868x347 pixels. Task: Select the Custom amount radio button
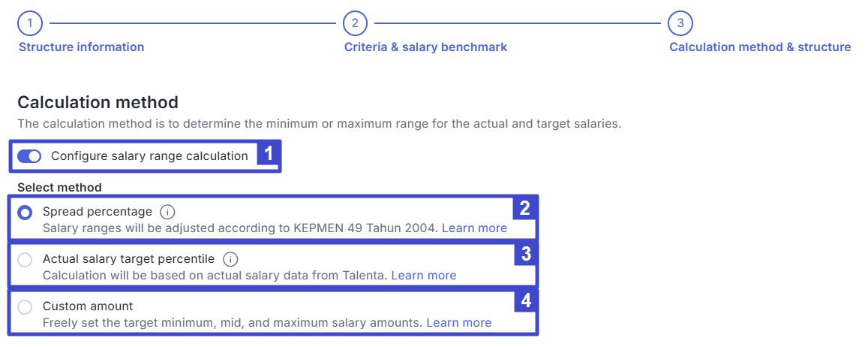pyautogui.click(x=26, y=306)
